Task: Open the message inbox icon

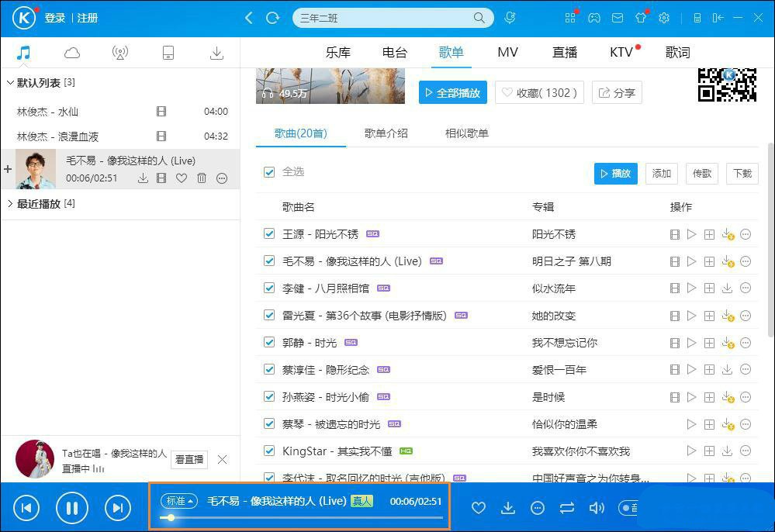Action: (x=617, y=17)
